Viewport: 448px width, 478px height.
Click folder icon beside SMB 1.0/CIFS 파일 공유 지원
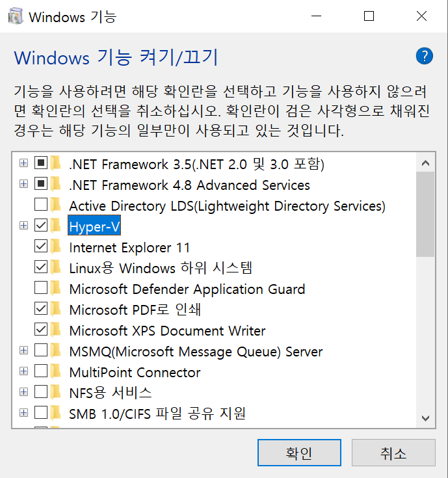[55, 413]
